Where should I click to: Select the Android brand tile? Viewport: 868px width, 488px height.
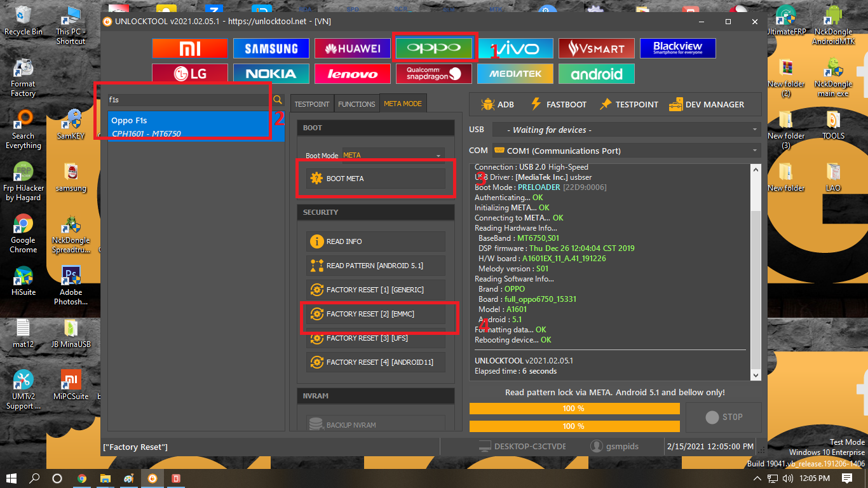597,74
